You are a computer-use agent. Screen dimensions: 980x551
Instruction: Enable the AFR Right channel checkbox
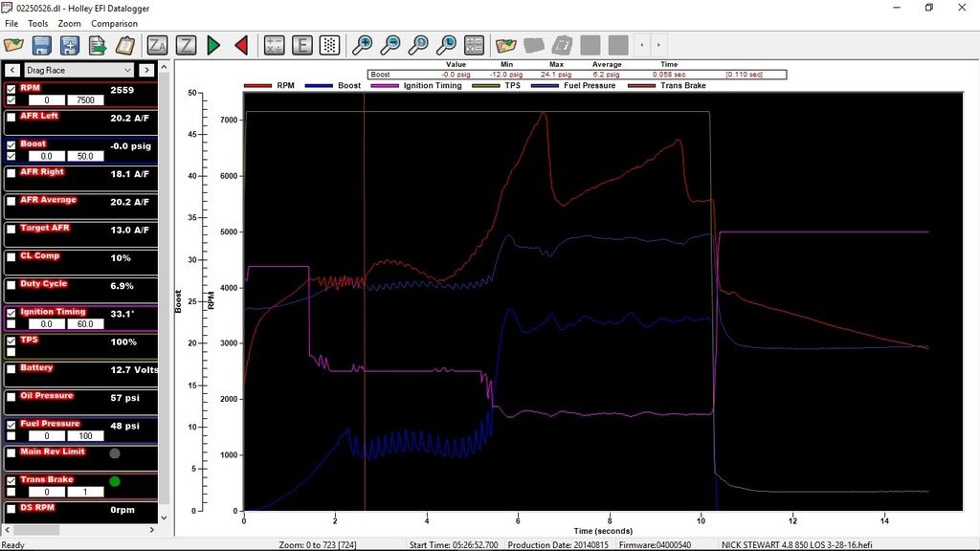click(x=11, y=173)
